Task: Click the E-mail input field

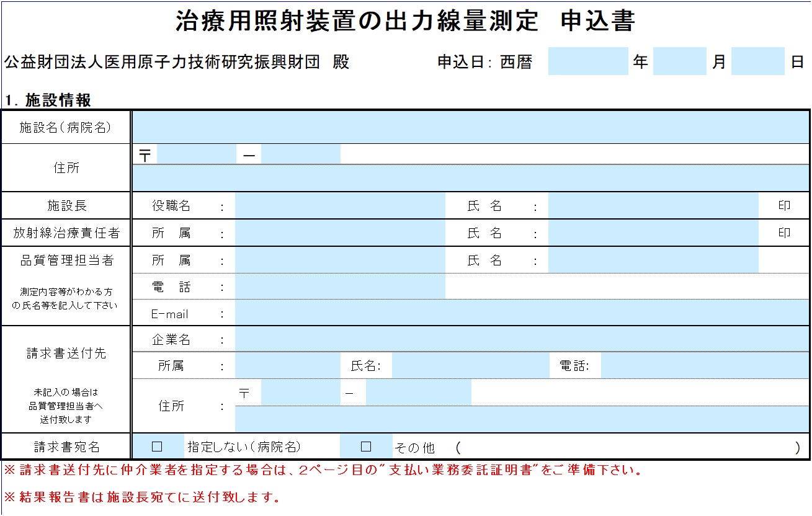Action: 522,313
